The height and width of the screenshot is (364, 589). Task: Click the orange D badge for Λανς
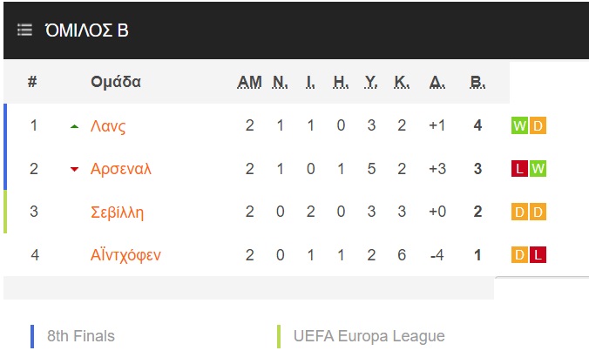pos(538,125)
